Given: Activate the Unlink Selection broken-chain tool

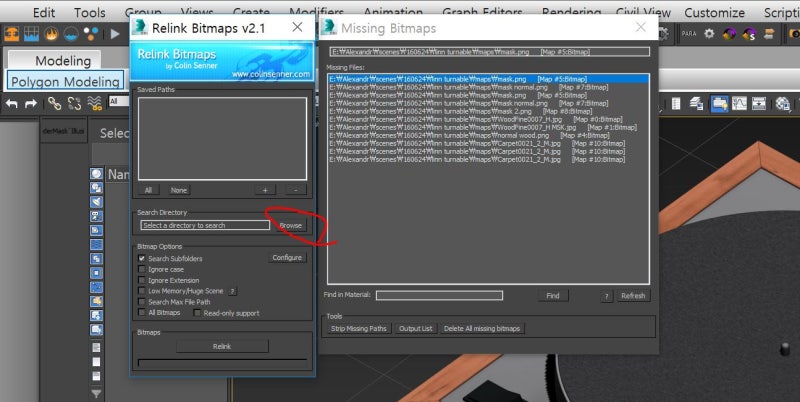Looking at the screenshot, I should pyautogui.click(x=74, y=104).
